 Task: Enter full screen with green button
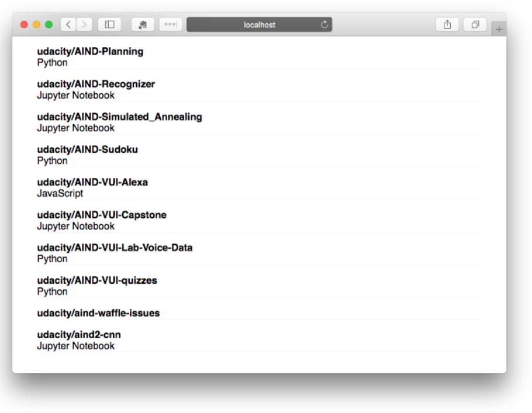[49, 25]
